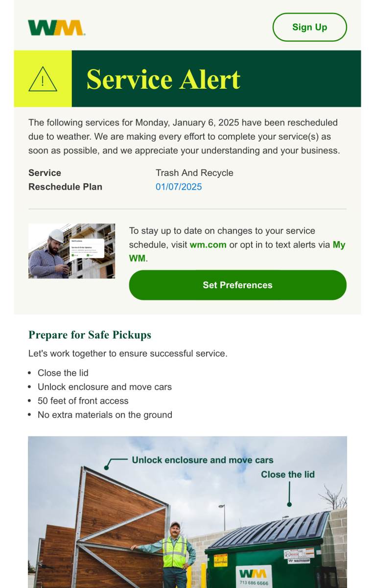The width and height of the screenshot is (375, 588).
Task: Click the warning triangle alert icon
Action: pos(43,79)
